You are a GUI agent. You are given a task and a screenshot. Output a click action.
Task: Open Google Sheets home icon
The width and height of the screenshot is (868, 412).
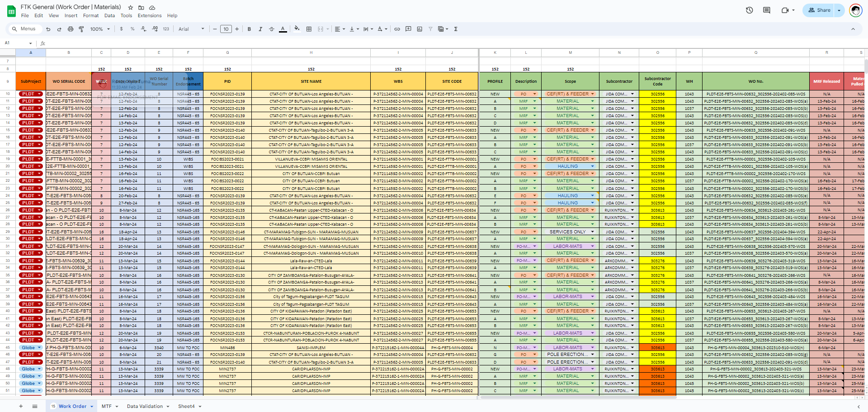click(11, 11)
